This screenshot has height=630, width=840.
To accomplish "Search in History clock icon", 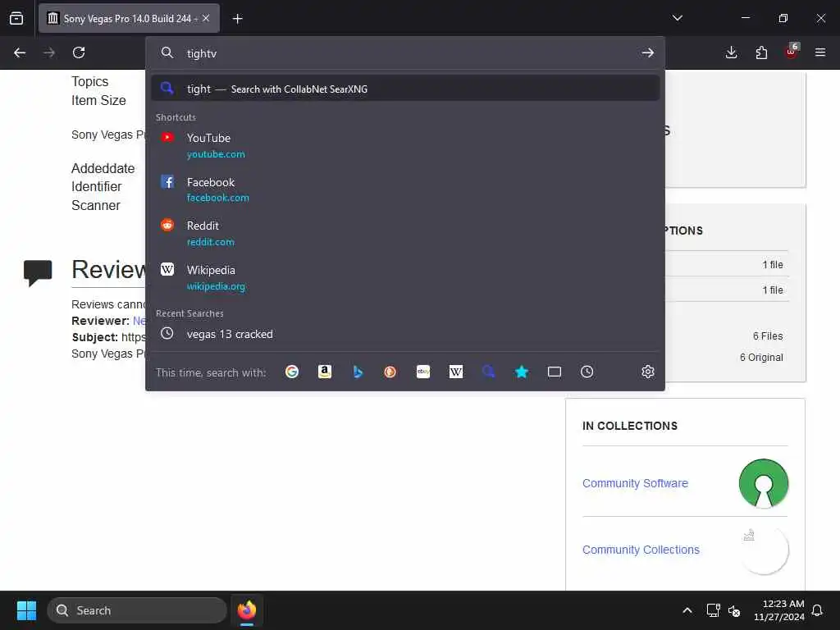I will (587, 372).
